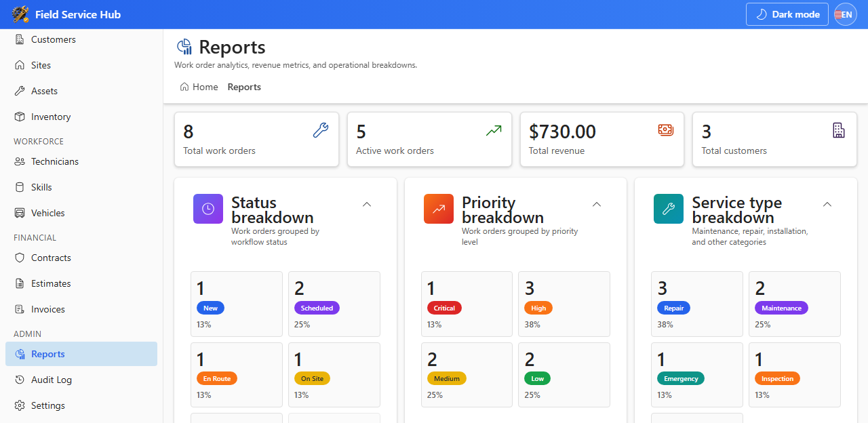Click the Total customers card
Viewport: 868px width, 423px height.
tap(774, 140)
